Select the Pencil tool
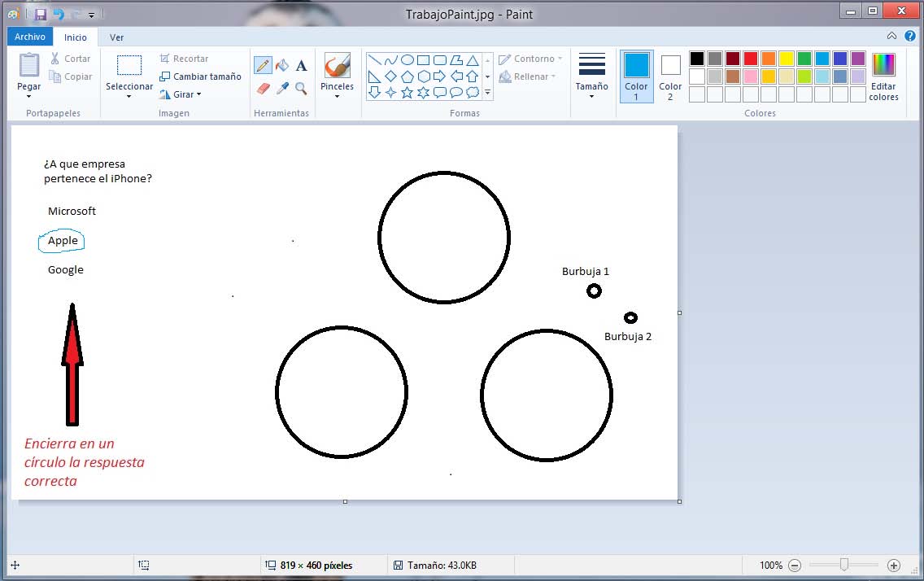 (263, 66)
